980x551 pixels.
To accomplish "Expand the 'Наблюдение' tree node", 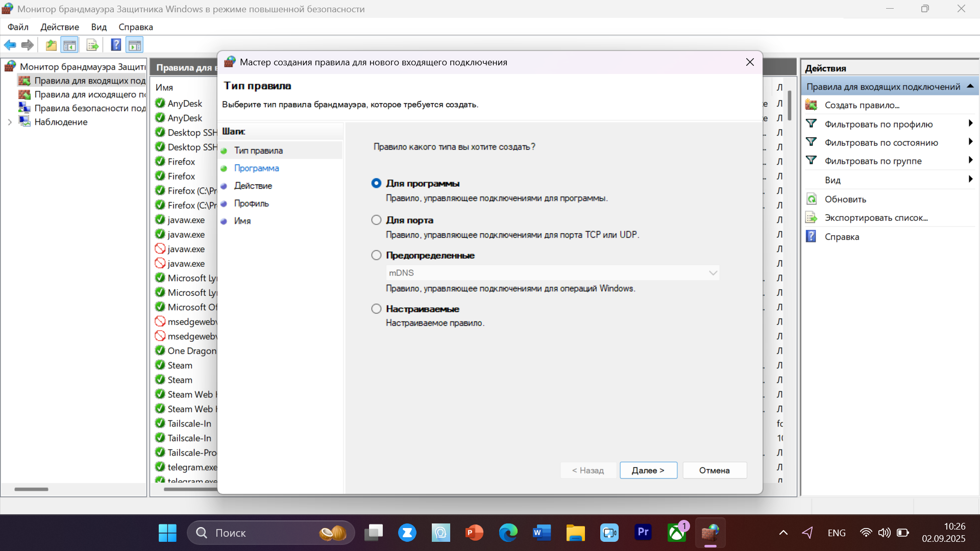I will click(10, 122).
